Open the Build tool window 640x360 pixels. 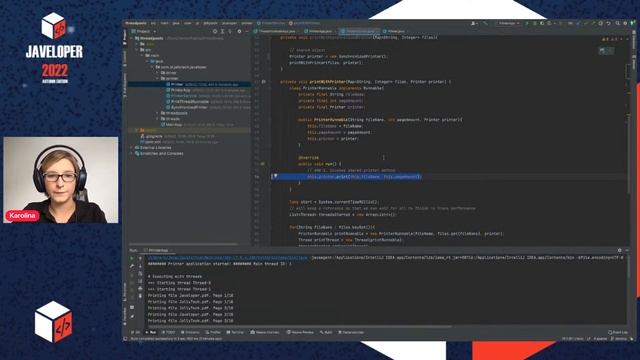(x=326, y=333)
